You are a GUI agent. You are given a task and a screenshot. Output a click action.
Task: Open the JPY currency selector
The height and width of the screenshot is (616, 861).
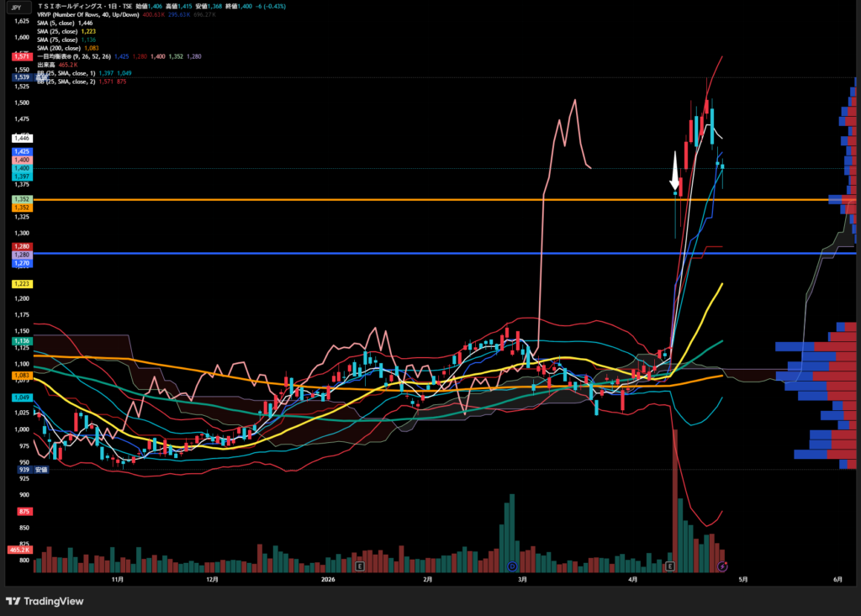(15, 6)
